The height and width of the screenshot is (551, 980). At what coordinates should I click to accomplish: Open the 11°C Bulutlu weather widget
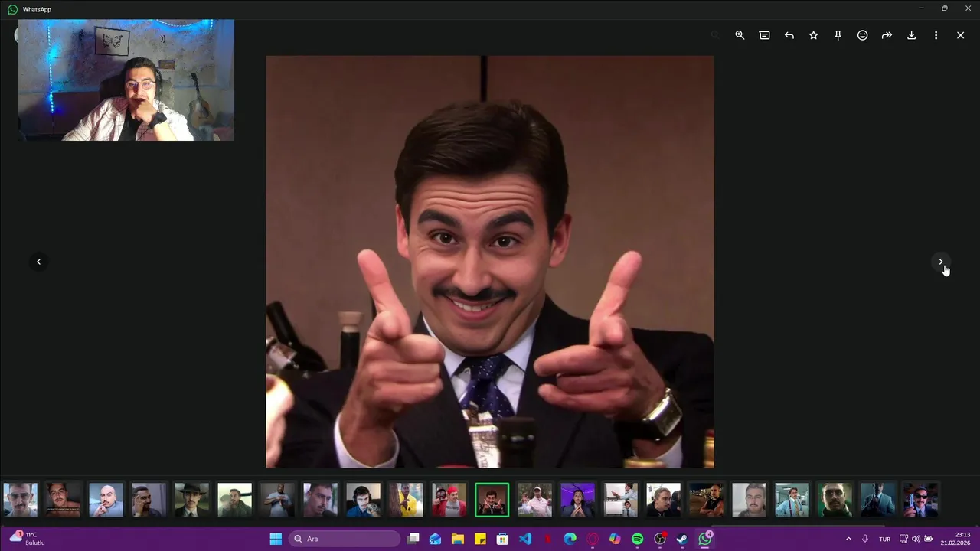click(28, 538)
